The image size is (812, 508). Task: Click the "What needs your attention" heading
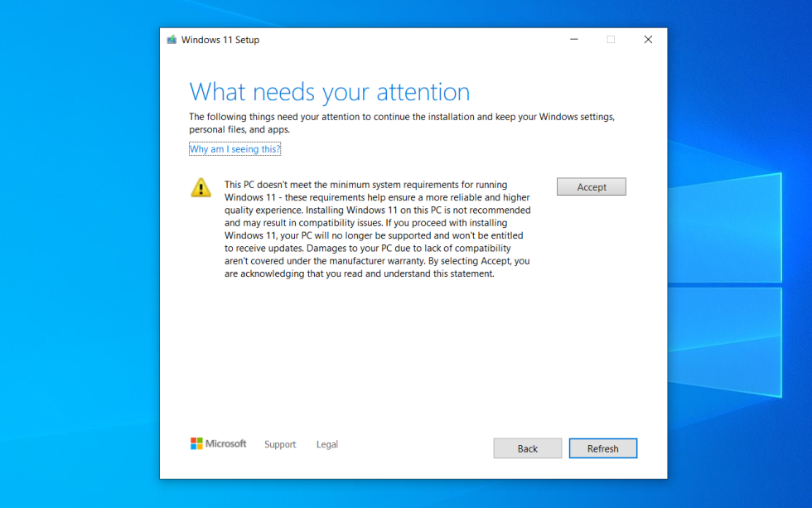pos(330,91)
